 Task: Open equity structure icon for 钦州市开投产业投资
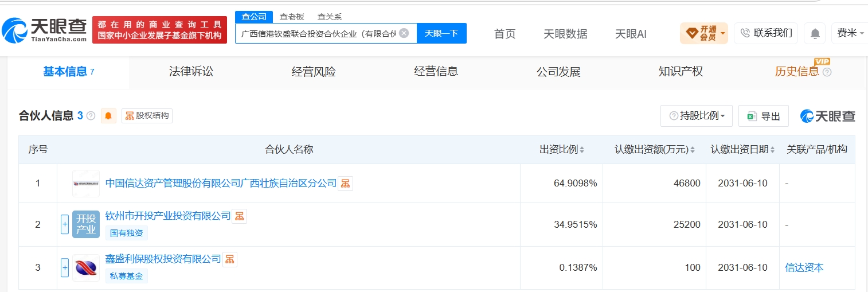click(x=239, y=216)
